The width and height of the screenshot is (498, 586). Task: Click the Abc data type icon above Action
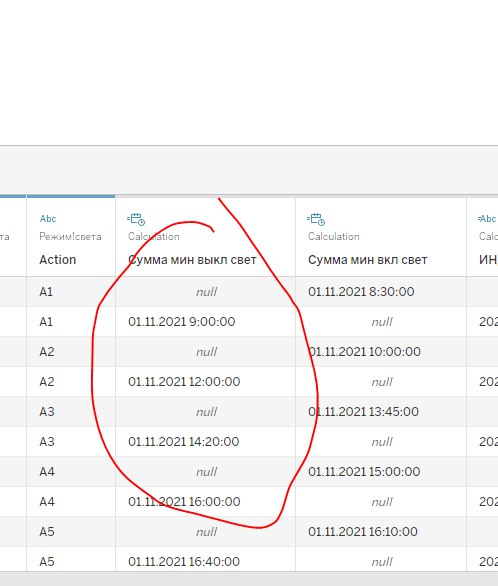(48, 219)
